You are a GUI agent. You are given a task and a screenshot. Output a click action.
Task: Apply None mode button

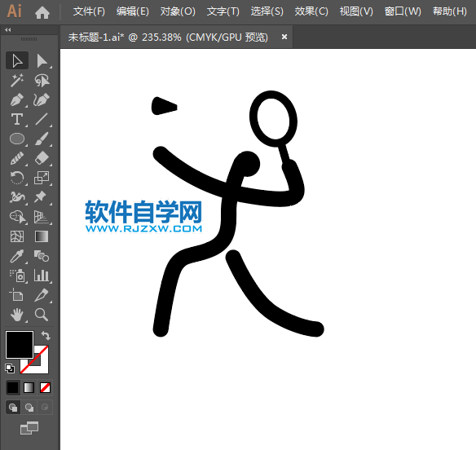(x=45, y=388)
